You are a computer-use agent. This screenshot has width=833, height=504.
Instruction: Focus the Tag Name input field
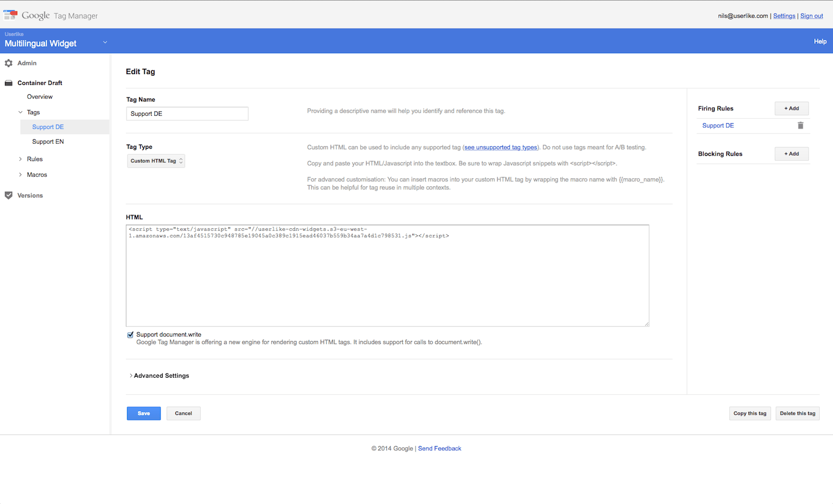click(x=187, y=114)
